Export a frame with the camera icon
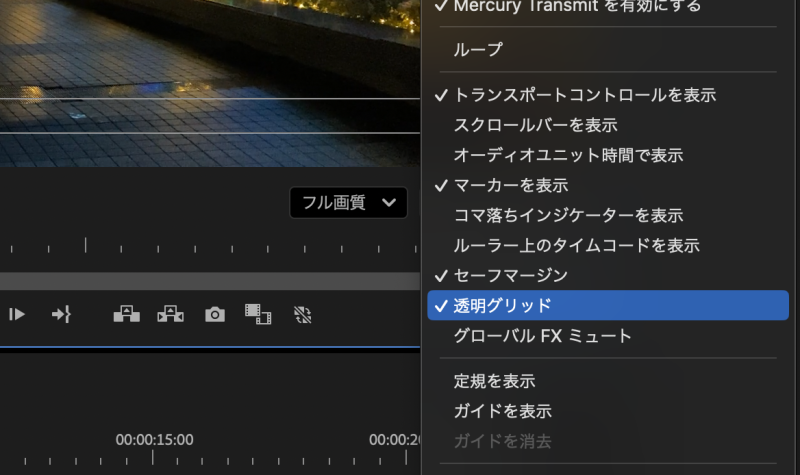This screenshot has height=475, width=800. pos(214,314)
